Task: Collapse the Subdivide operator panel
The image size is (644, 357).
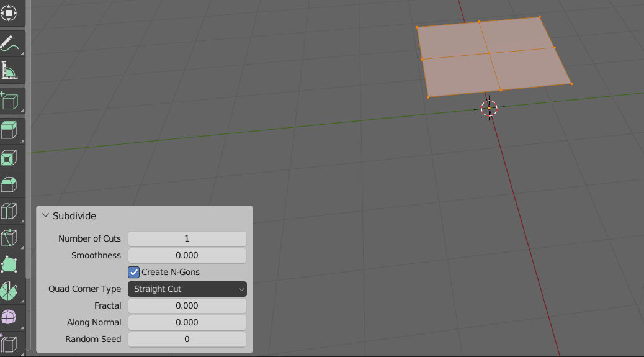Action: coord(45,215)
